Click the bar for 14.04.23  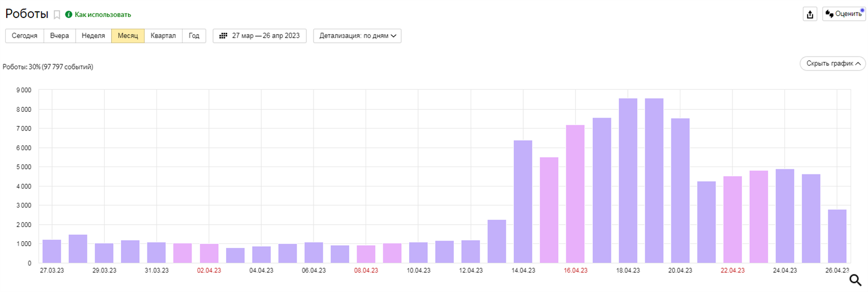tap(523, 202)
